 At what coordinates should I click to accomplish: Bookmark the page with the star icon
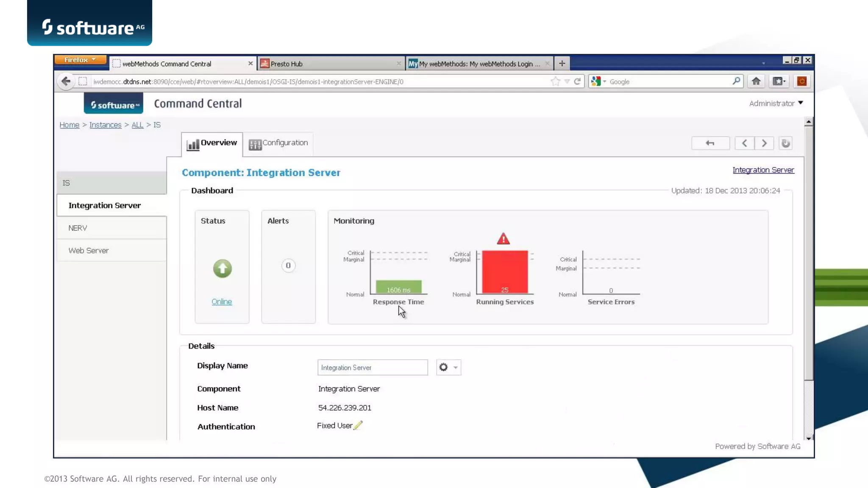pos(555,81)
